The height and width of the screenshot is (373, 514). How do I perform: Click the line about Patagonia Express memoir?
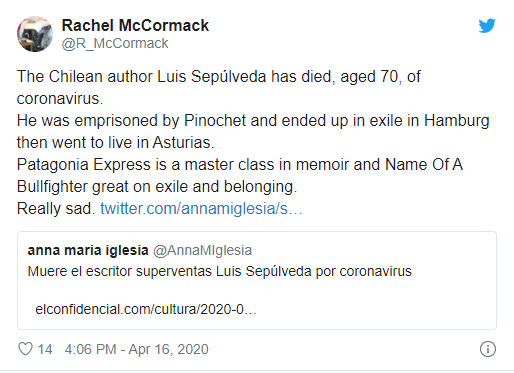pos(240,165)
